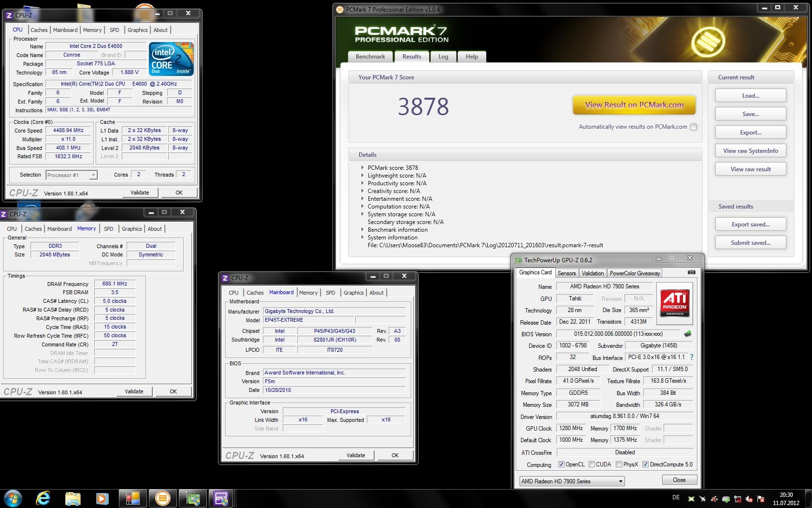Viewport: 812px width, 508px height.
Task: Expand the Productivity score row
Action: [362, 183]
